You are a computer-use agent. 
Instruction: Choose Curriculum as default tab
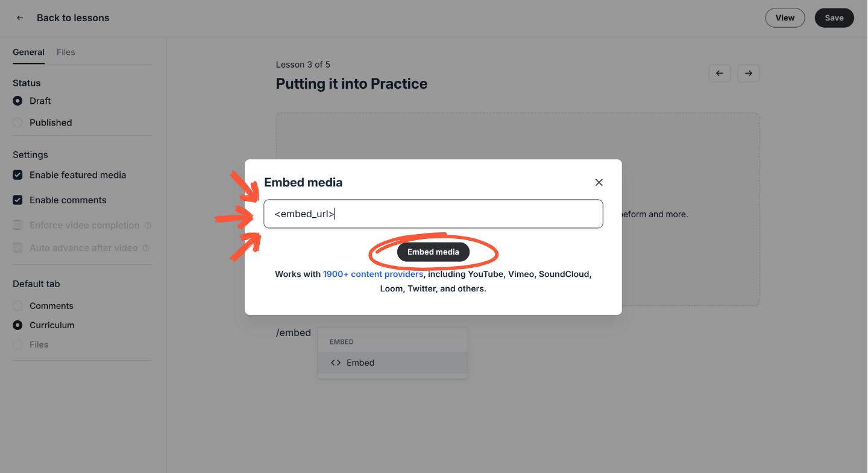[17, 325]
